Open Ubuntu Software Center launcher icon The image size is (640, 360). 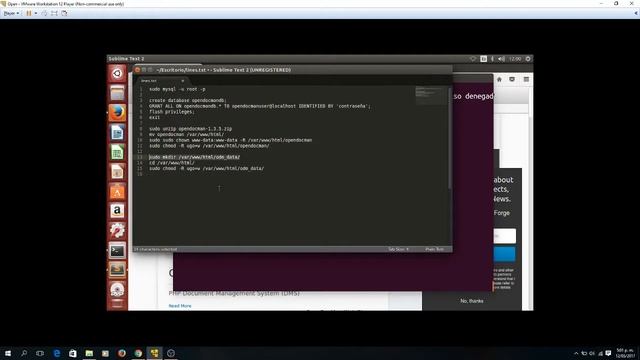point(117,191)
